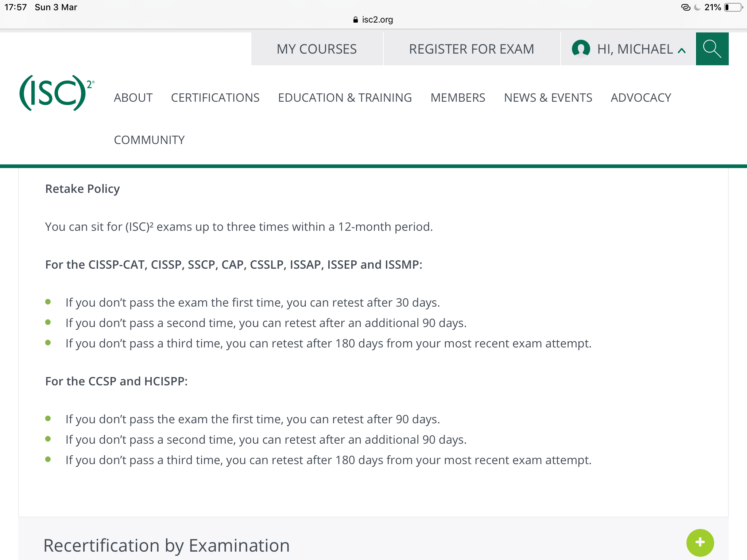Tap the Do Not Disturb moon icon

pos(697,7)
